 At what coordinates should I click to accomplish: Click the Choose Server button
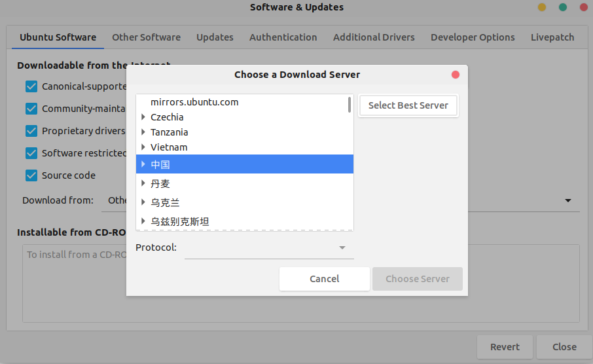point(418,279)
